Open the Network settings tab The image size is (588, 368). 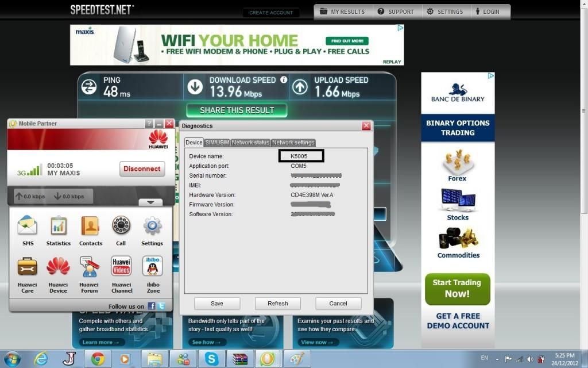pos(293,143)
